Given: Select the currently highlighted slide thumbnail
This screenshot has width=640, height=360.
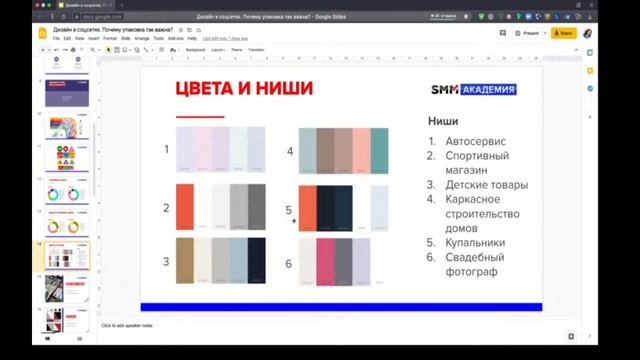Looking at the screenshot, I should 67,256.
